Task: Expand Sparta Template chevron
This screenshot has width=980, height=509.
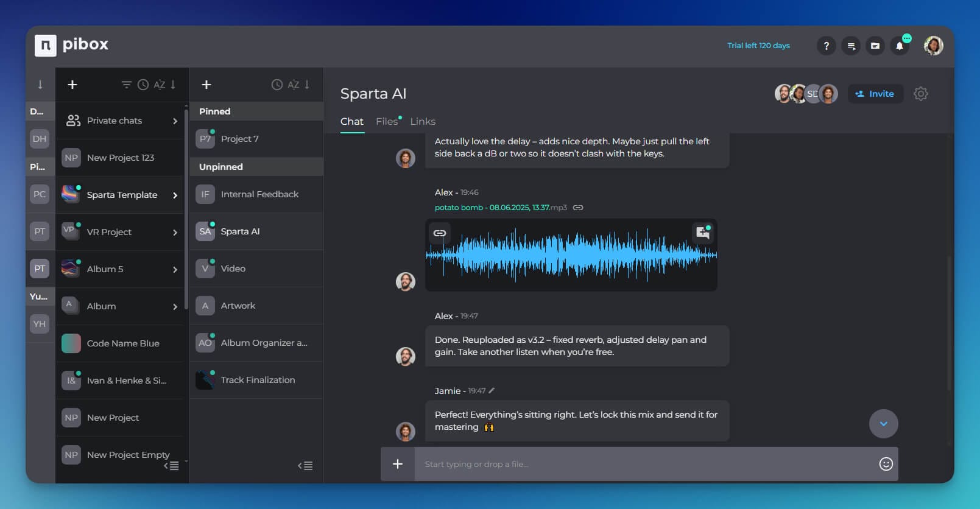Action: pos(175,195)
